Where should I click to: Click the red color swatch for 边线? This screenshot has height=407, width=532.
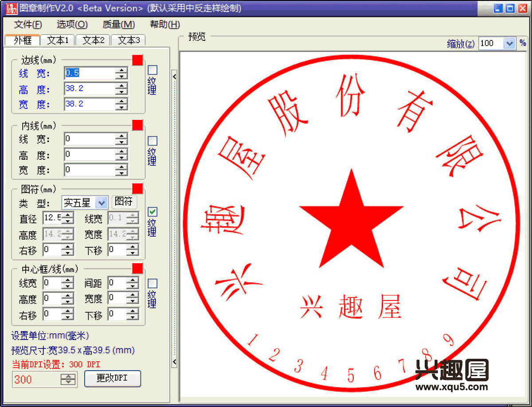point(137,60)
